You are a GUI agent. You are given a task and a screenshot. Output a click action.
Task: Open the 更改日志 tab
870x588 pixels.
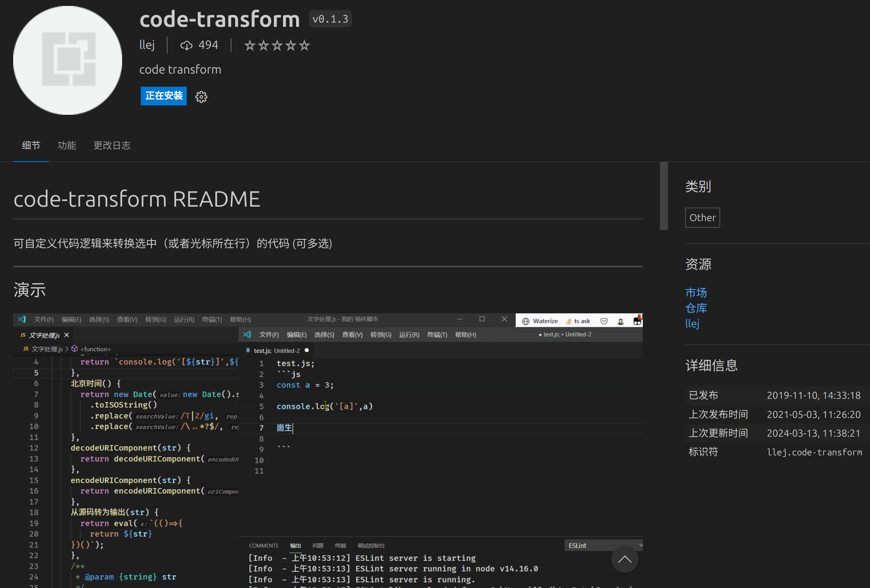click(x=112, y=145)
